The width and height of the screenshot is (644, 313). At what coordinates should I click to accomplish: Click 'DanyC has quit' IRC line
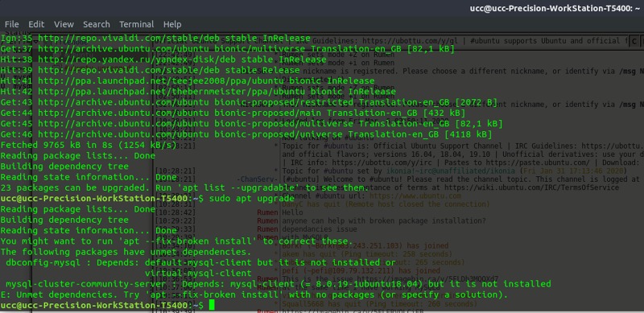click(x=386, y=204)
